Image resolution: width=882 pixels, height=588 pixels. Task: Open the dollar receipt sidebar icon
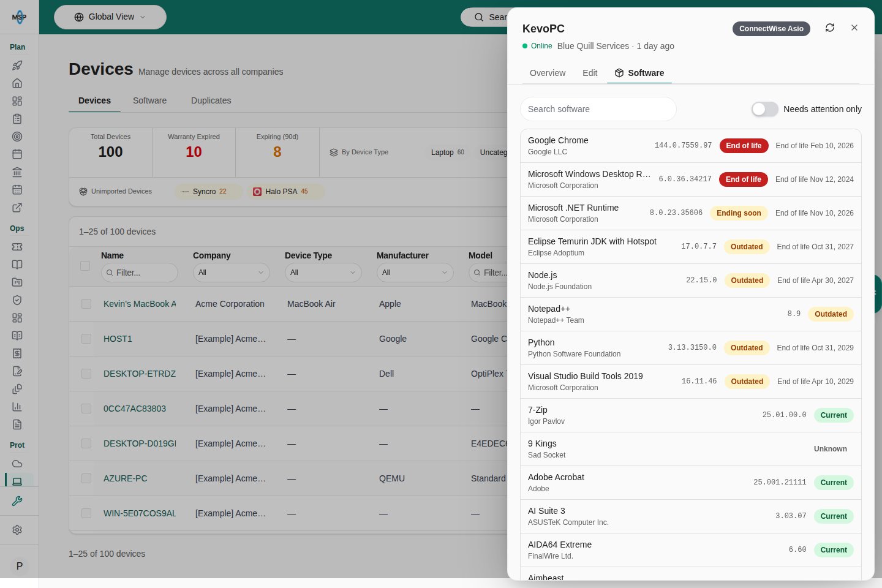pos(17,353)
